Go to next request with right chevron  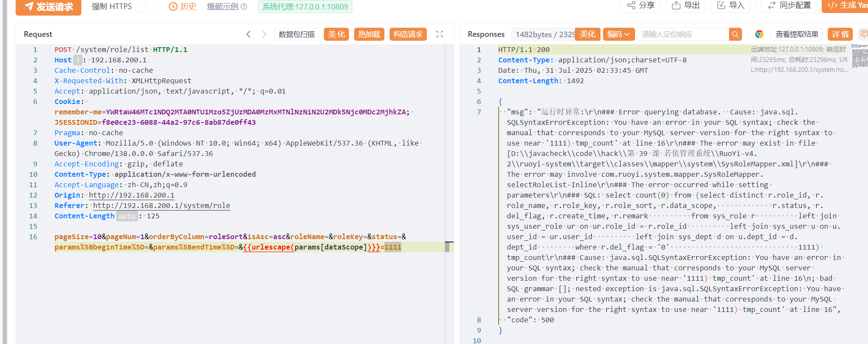tap(264, 34)
